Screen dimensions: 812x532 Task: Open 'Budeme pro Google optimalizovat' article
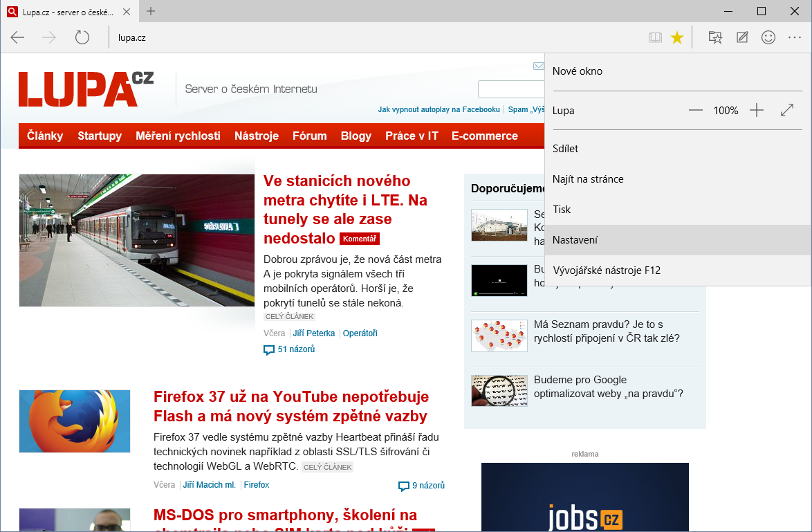(x=608, y=387)
